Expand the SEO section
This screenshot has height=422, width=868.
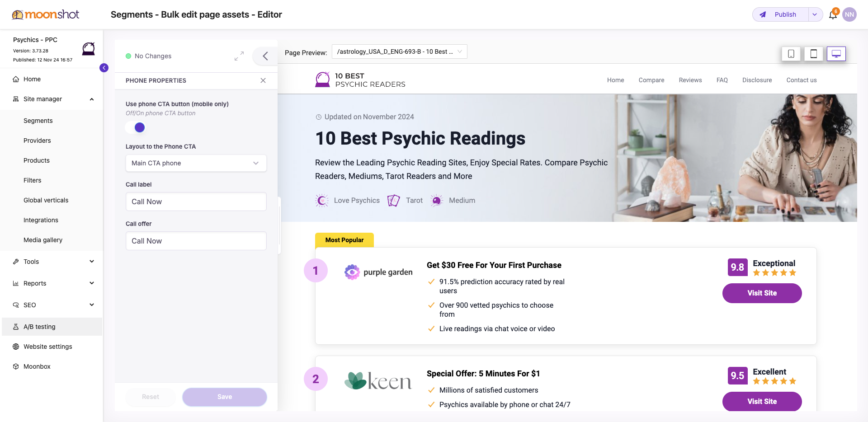tap(92, 305)
